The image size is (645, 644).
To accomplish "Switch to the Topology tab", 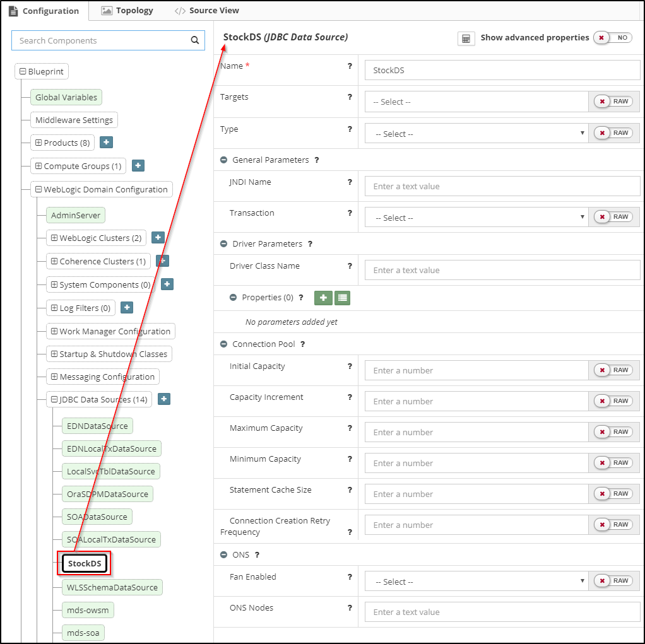I will (127, 11).
